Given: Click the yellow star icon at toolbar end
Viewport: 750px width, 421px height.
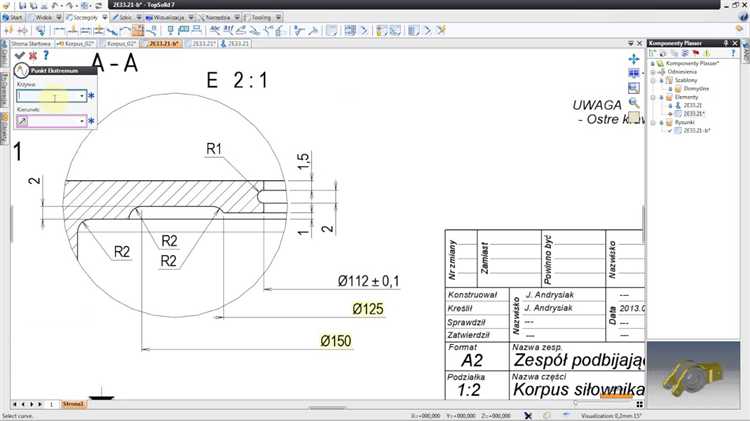Looking at the screenshot, I should click(441, 31).
